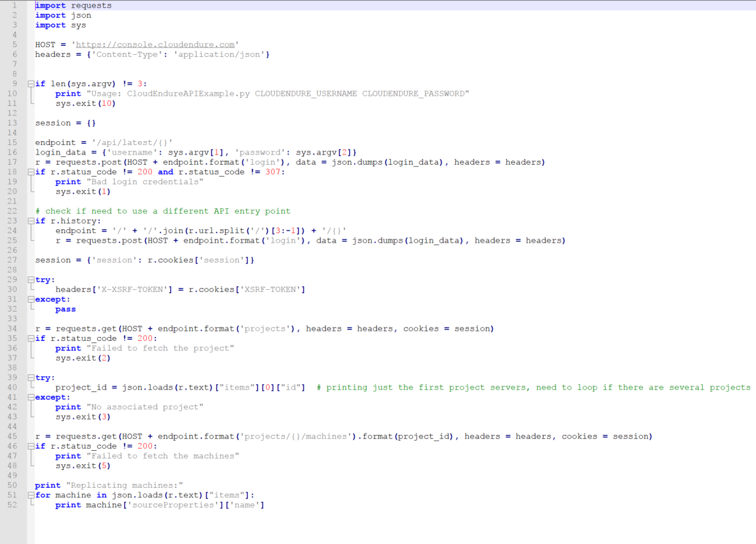The image size is (756, 544).
Task: Click 'Failed to fetch the project' string
Action: tap(160, 349)
